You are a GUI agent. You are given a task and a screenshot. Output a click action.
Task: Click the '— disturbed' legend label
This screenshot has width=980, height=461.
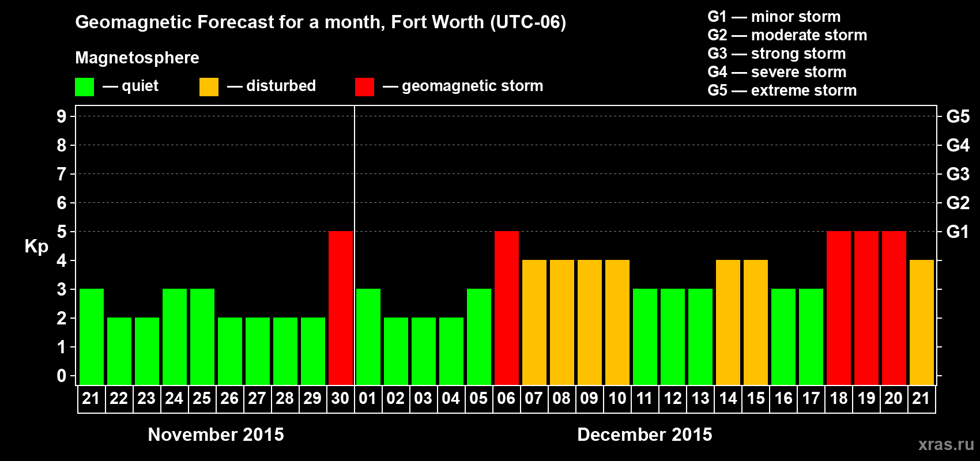click(x=272, y=86)
